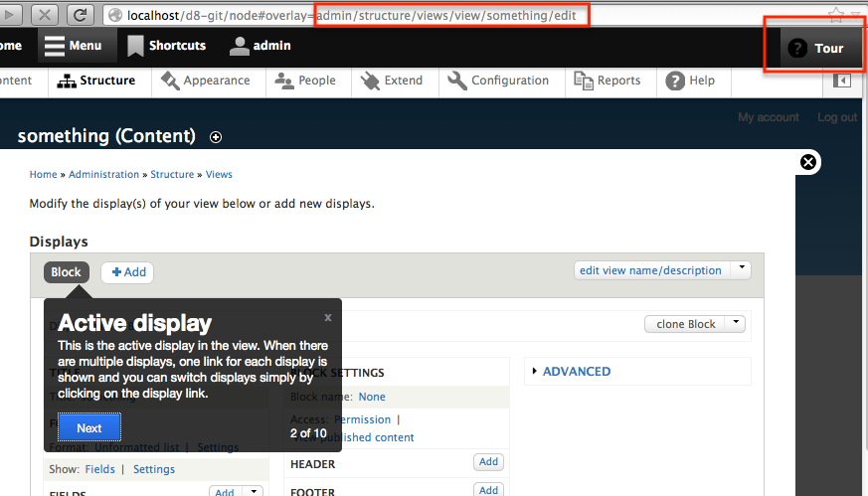Open Shortcuts in admin toolbar
This screenshot has height=496, width=868.
pos(167,46)
